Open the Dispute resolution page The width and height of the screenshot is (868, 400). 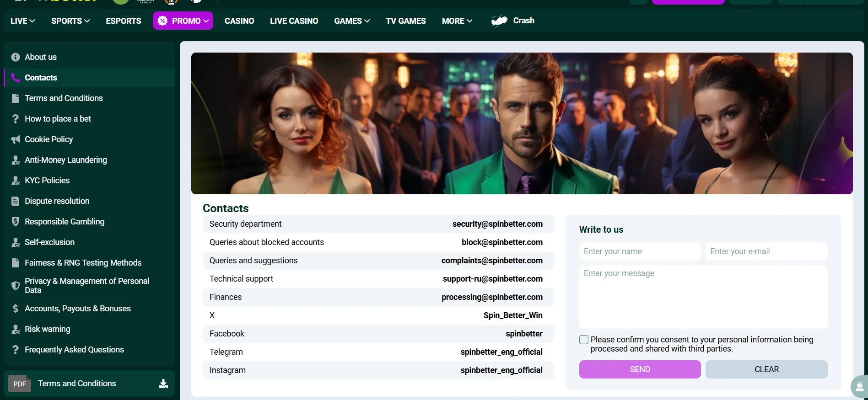pyautogui.click(x=57, y=201)
